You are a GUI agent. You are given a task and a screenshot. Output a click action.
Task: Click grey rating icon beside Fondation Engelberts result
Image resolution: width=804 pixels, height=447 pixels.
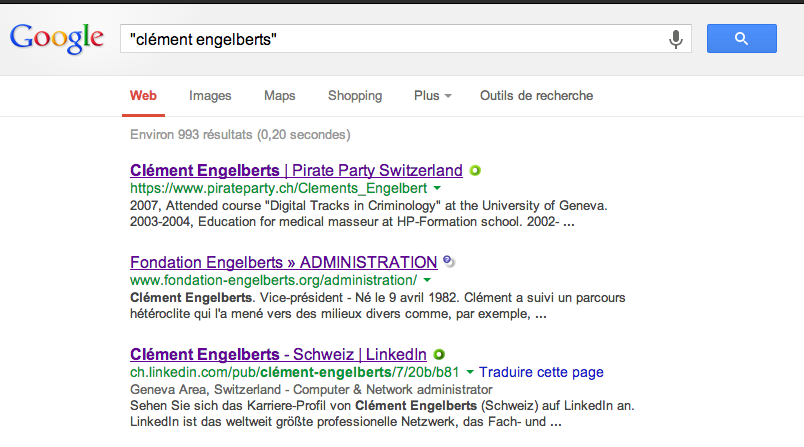[x=449, y=262]
